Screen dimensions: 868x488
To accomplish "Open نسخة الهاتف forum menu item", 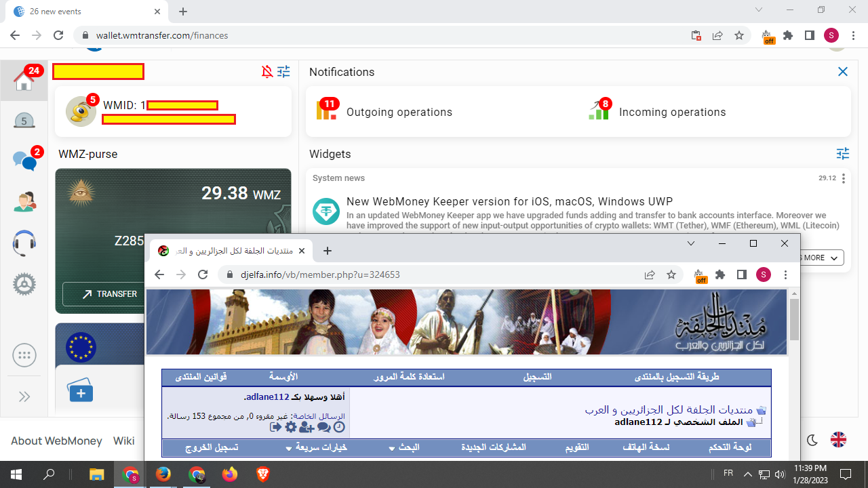I will [646, 448].
